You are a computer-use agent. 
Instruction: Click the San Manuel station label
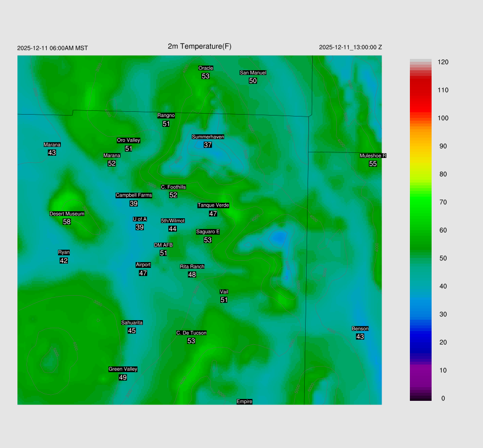[253, 73]
